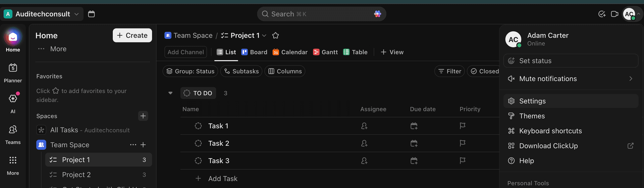This screenshot has height=188, width=644.
Task: Open Auditechconsult workspace dropdown
Action: [x=42, y=14]
